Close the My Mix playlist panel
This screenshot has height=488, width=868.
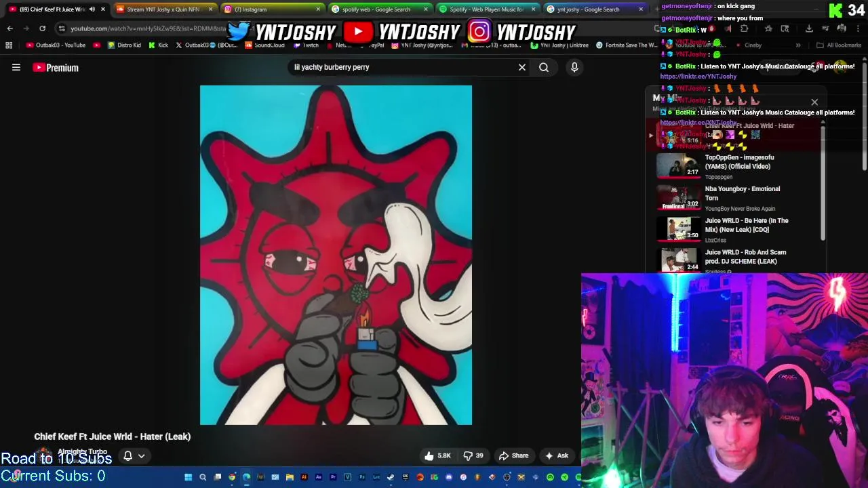pyautogui.click(x=814, y=102)
